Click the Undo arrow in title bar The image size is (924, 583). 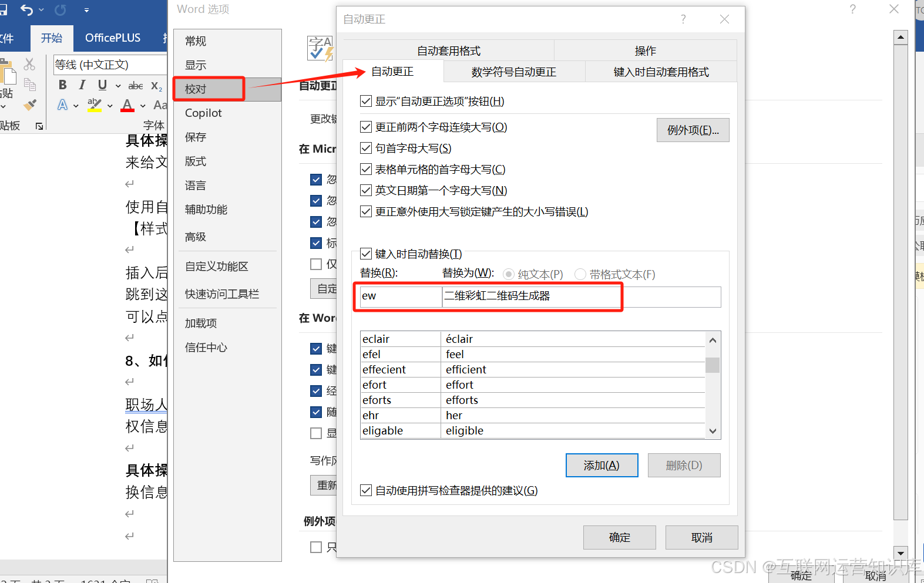26,9
